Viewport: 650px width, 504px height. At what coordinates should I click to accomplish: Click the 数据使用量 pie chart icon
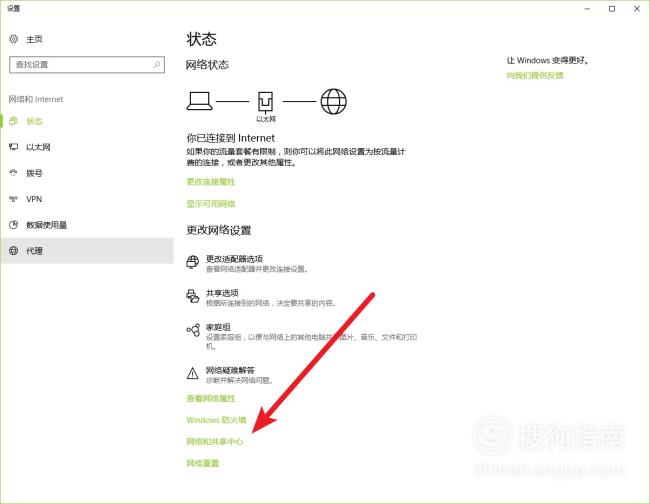pyautogui.click(x=14, y=225)
